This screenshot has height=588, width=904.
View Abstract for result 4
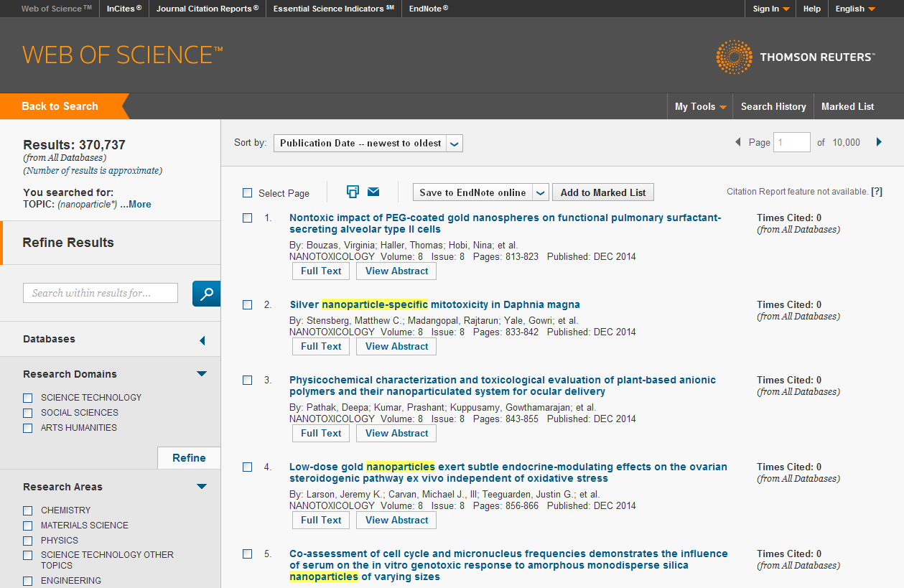pyautogui.click(x=396, y=521)
